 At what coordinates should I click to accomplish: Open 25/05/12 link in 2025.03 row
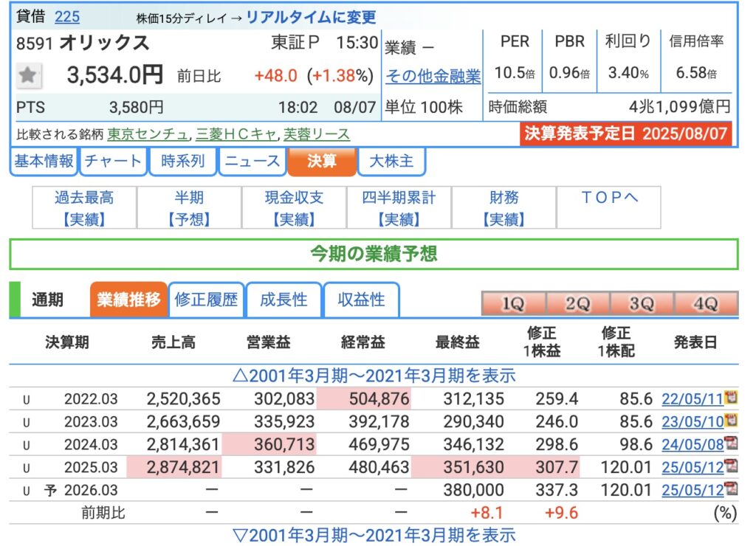coord(693,468)
